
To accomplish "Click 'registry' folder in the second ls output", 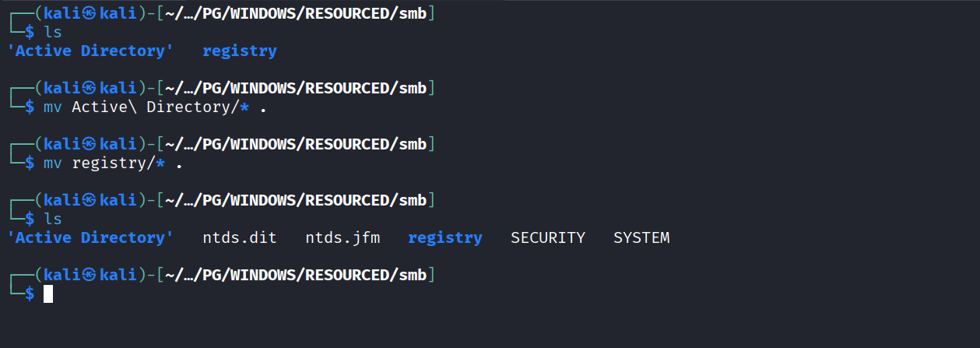I will (444, 238).
